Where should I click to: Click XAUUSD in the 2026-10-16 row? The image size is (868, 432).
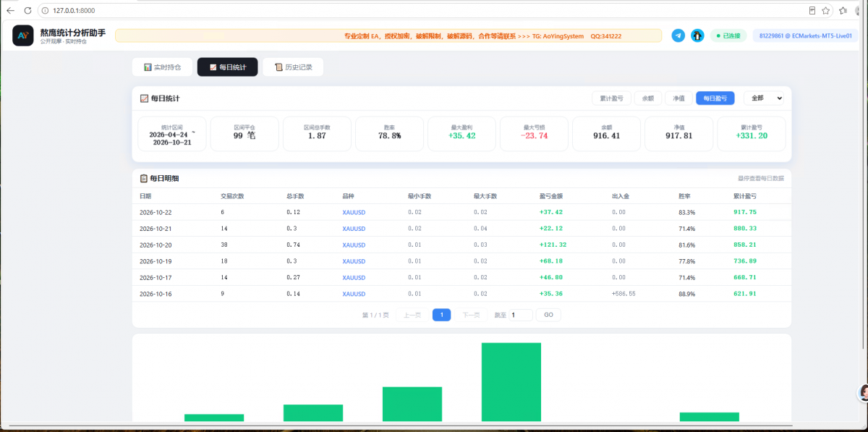coord(354,294)
